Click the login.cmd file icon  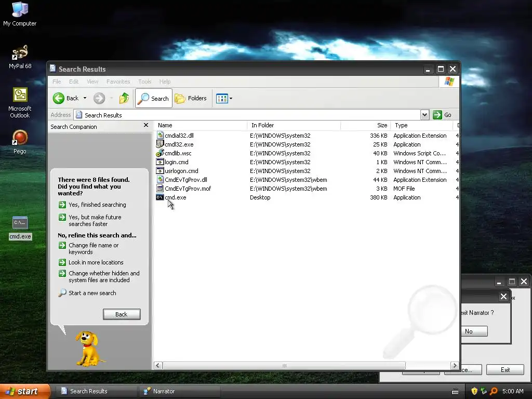(160, 162)
